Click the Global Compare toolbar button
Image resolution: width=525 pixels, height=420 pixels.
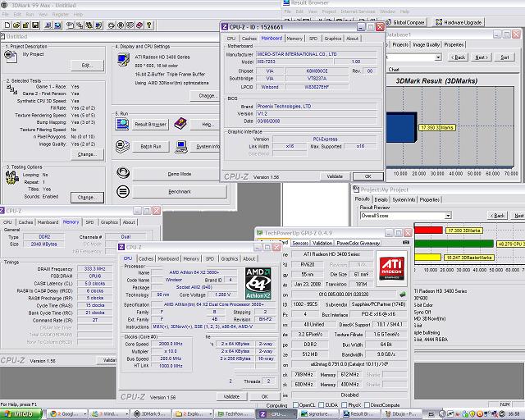click(405, 22)
